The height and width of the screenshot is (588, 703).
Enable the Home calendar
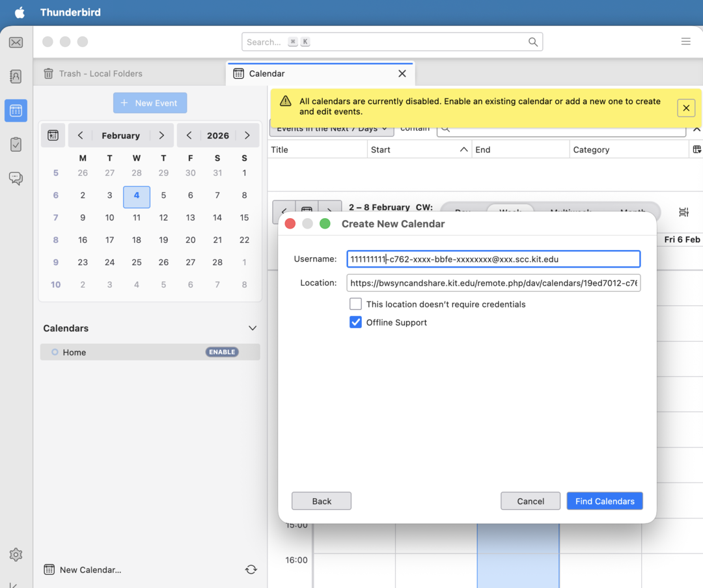tap(222, 352)
